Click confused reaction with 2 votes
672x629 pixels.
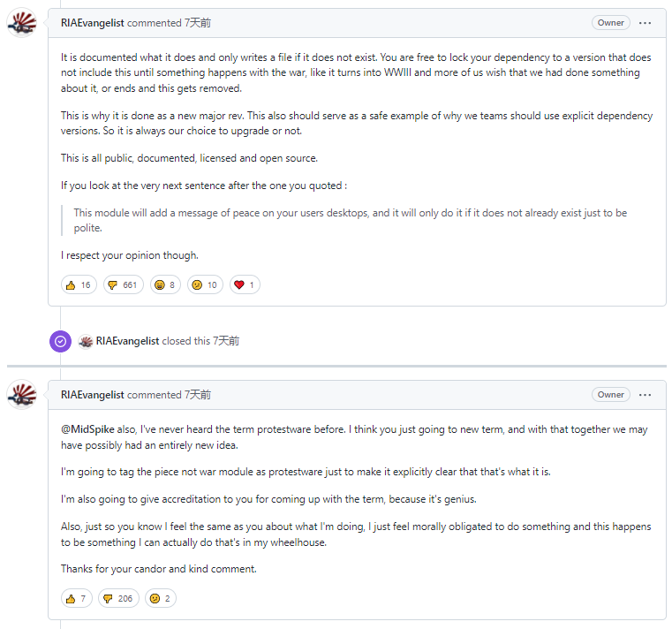[161, 598]
